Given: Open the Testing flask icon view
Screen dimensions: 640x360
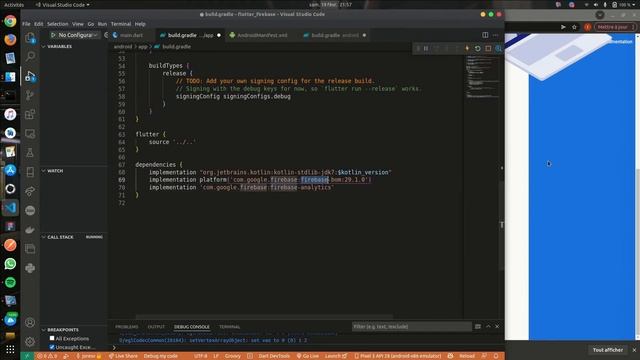Looking at the screenshot, I should coord(30,153).
